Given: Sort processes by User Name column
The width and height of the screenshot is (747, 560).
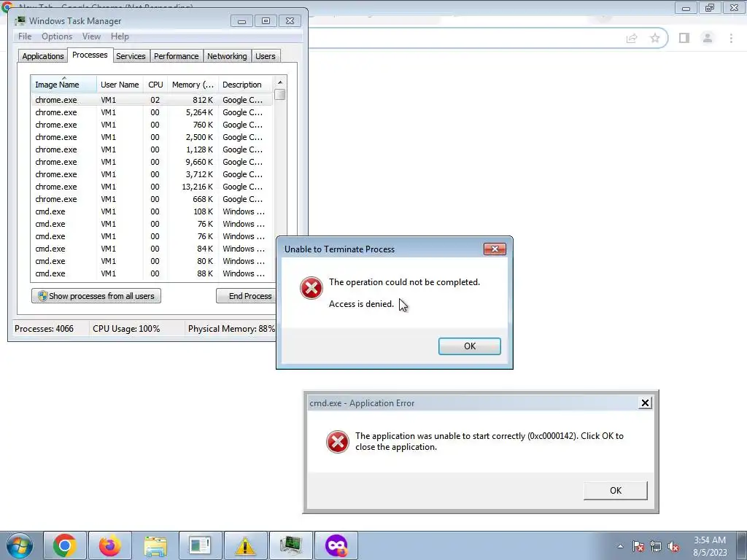Looking at the screenshot, I should point(120,85).
